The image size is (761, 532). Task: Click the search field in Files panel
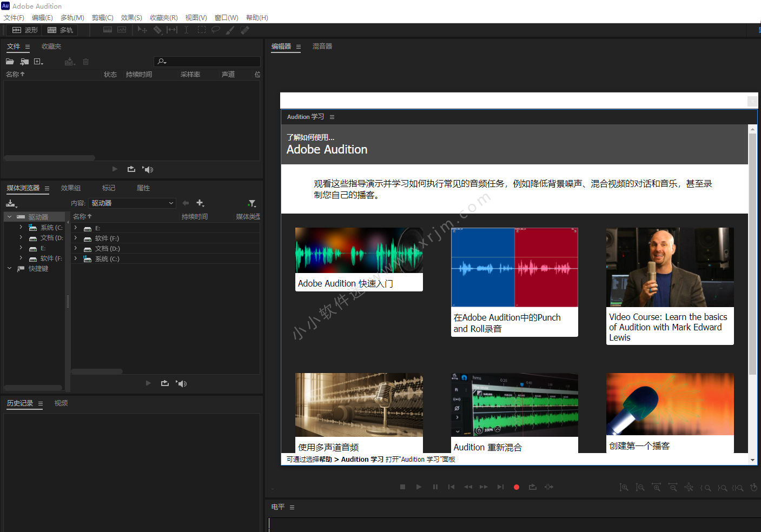(207, 62)
